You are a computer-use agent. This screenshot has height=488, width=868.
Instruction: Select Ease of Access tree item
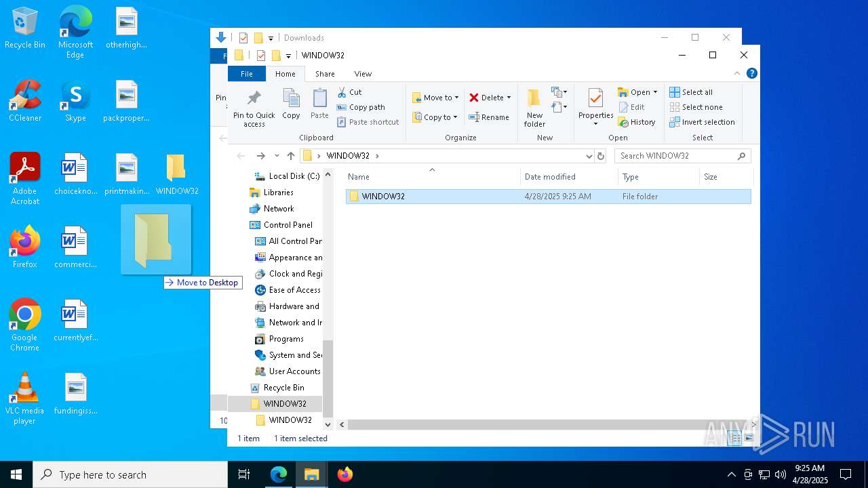pyautogui.click(x=288, y=290)
